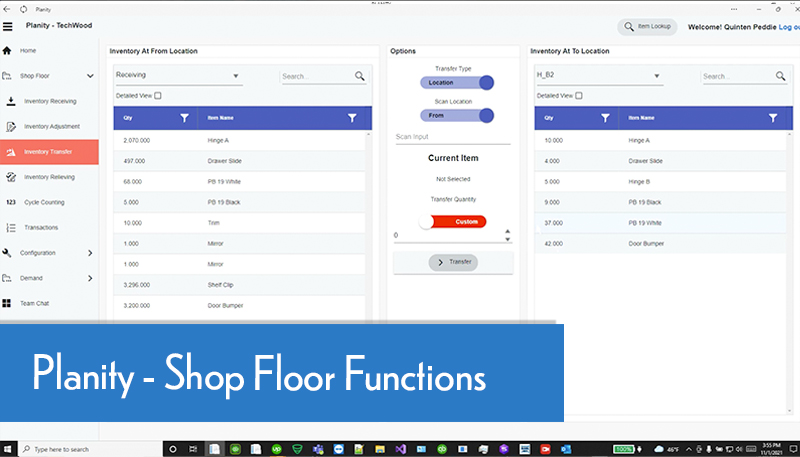Click the Home house icon
The image size is (800, 457).
click(x=7, y=50)
